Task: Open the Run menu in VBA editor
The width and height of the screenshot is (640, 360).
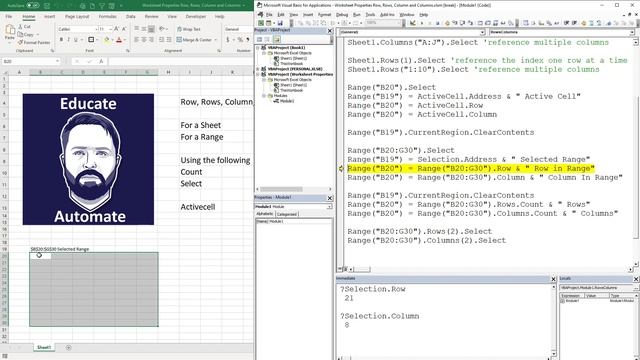Action: (357, 15)
